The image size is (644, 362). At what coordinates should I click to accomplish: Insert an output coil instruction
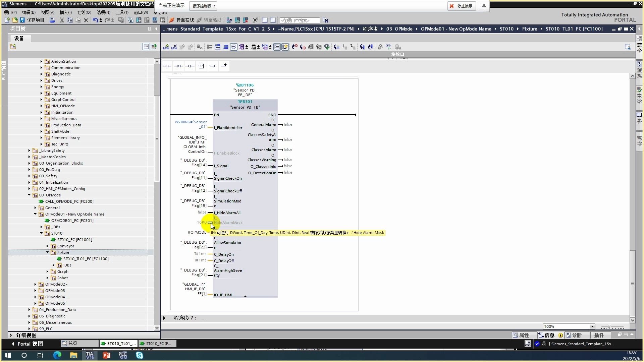pos(190,66)
